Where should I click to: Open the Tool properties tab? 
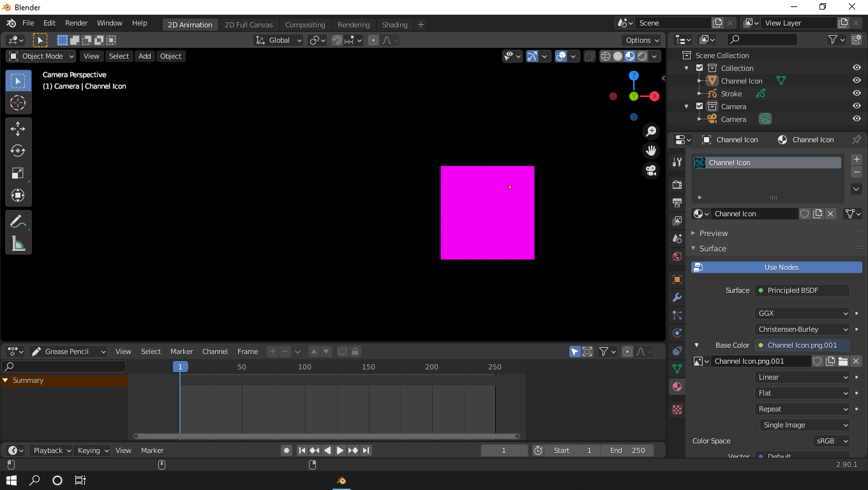[677, 162]
